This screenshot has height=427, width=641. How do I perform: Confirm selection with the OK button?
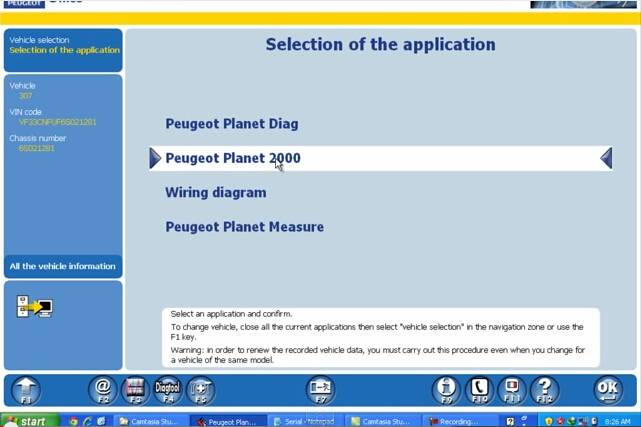click(x=608, y=390)
